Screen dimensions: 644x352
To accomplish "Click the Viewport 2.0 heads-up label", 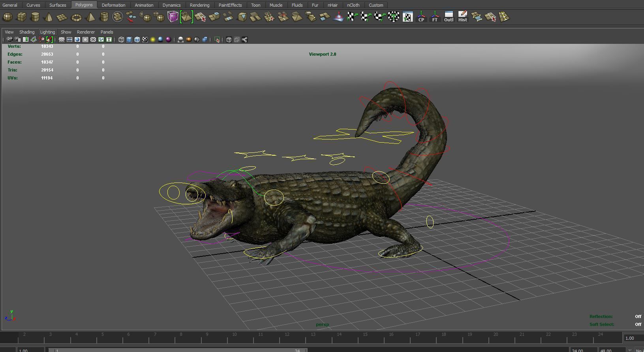I will (323, 54).
